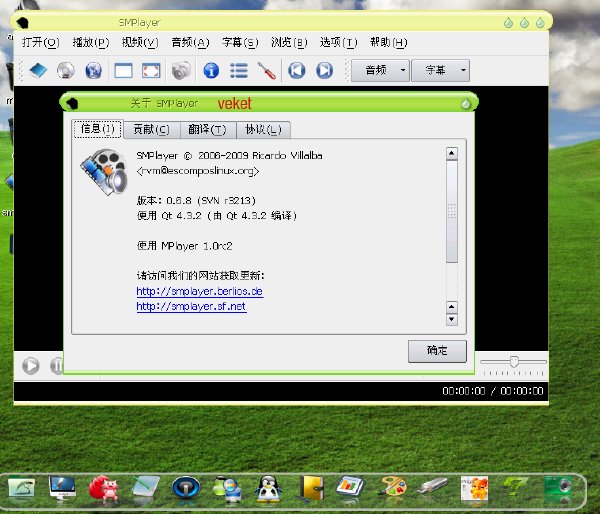Viewport: 600px width, 514px height.
Task: Switch to the 贡献(C) tab
Action: [x=152, y=129]
